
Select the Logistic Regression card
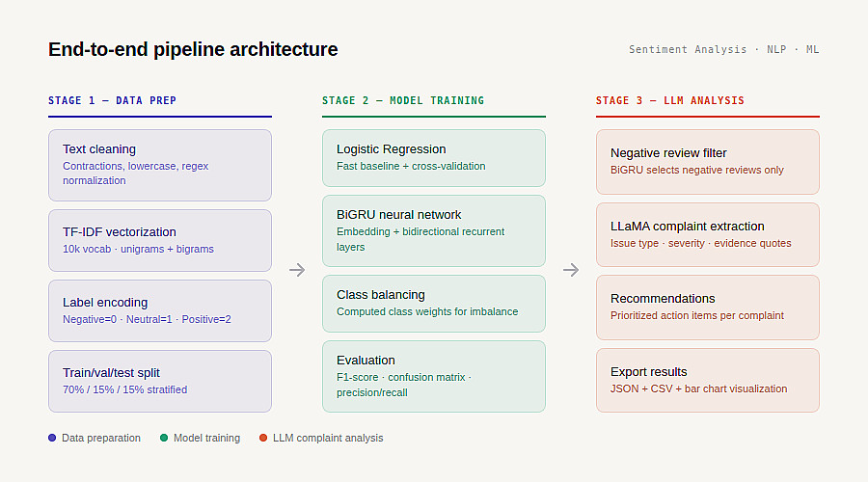434,157
